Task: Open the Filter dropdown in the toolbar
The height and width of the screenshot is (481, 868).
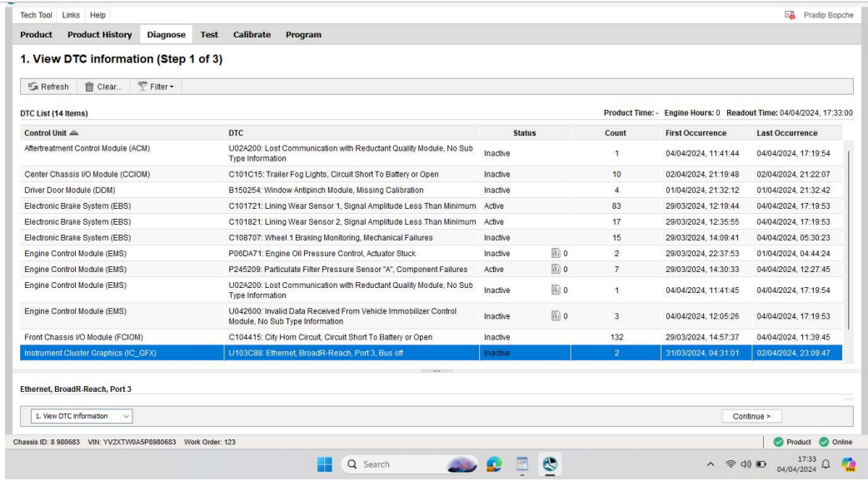Action: point(154,87)
